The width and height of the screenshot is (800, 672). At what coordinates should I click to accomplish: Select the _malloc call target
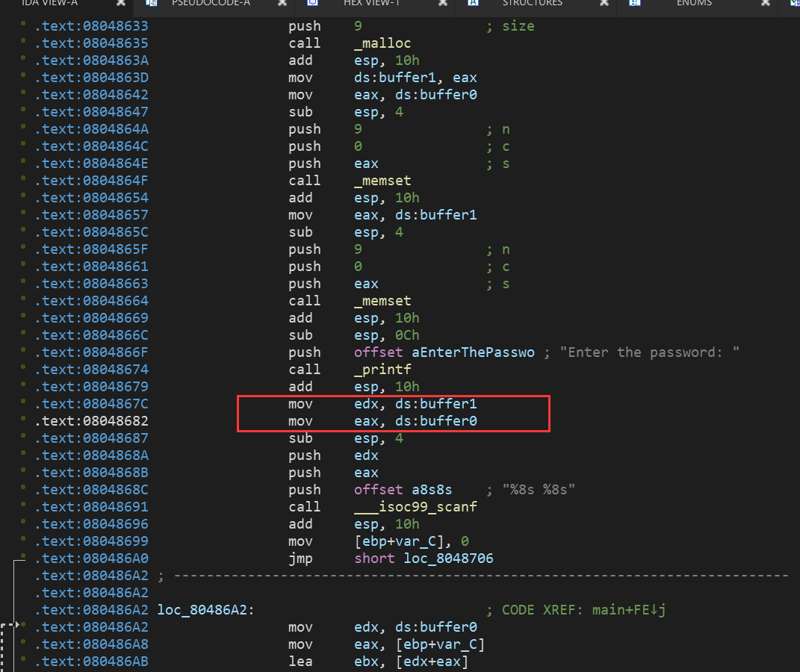coord(382,43)
